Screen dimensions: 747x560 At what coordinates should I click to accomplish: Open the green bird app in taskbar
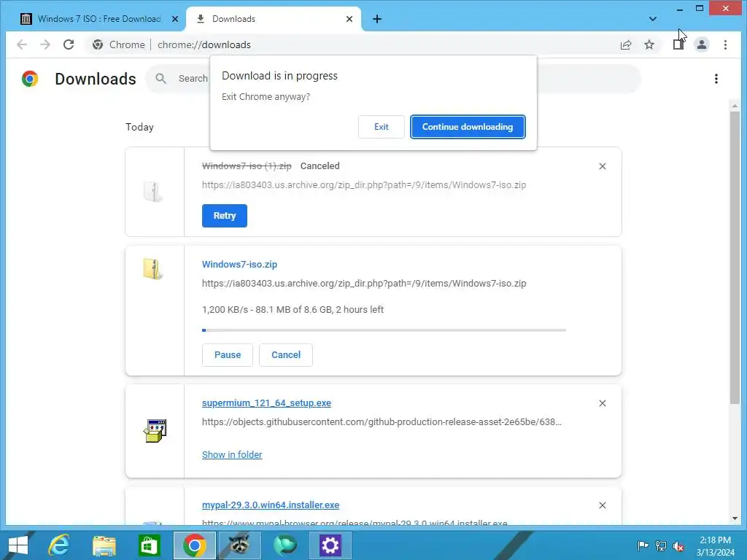tap(285, 545)
